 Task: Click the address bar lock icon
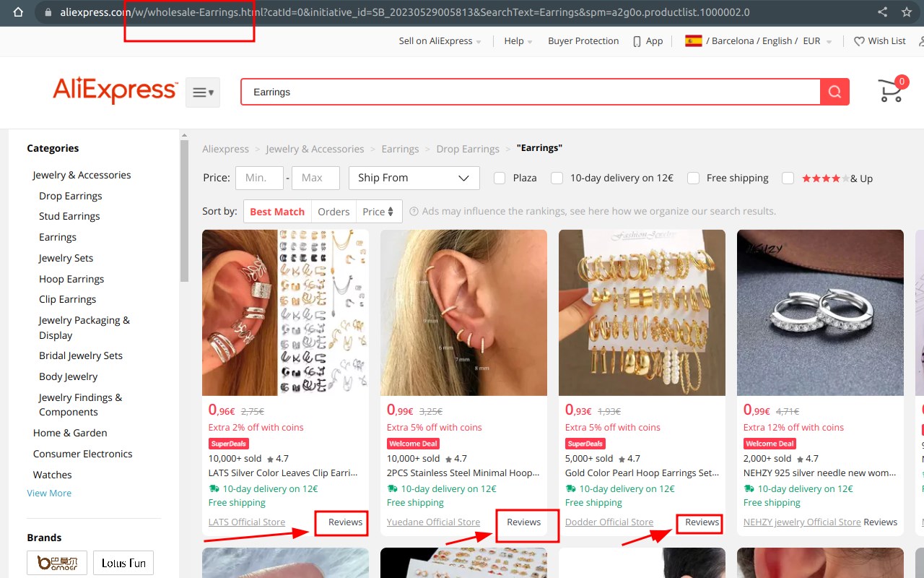click(x=48, y=12)
